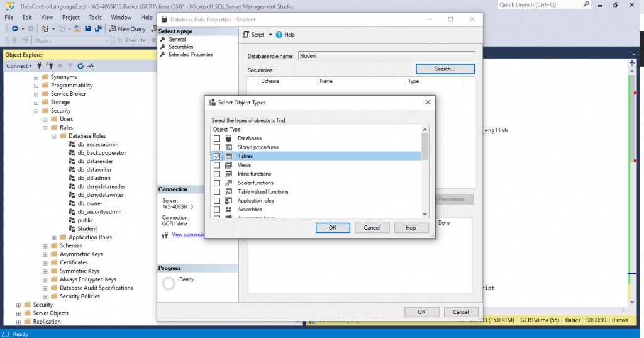Screen dimensions: 644x338
Task: Expand the Programmability tree node
Action: (36, 86)
